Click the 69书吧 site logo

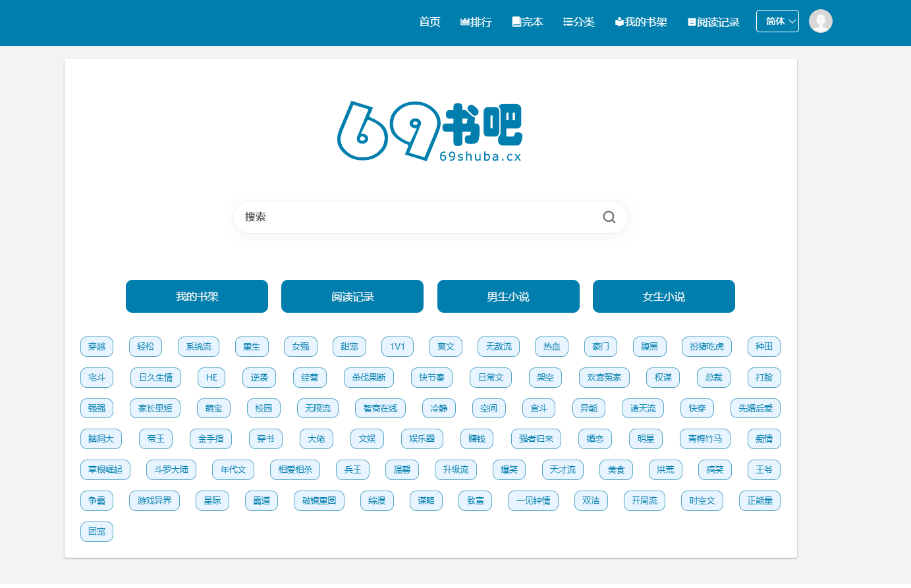click(x=429, y=131)
